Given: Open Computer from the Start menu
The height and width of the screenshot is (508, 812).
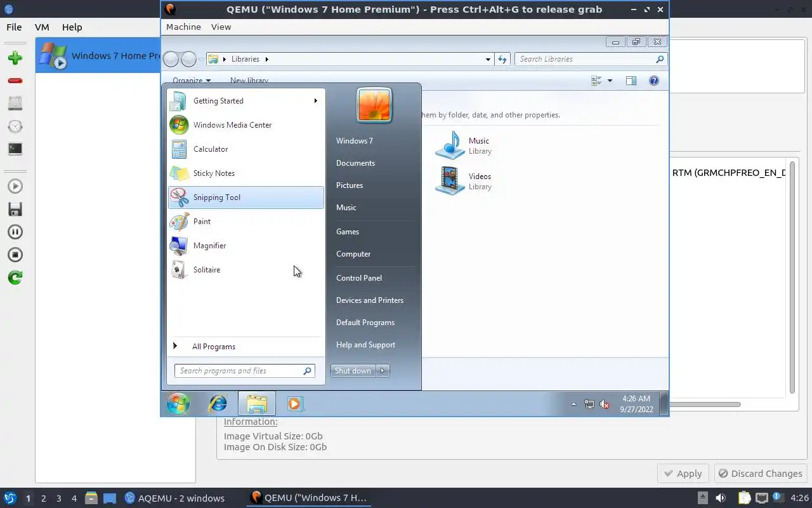Looking at the screenshot, I should pyautogui.click(x=353, y=254).
